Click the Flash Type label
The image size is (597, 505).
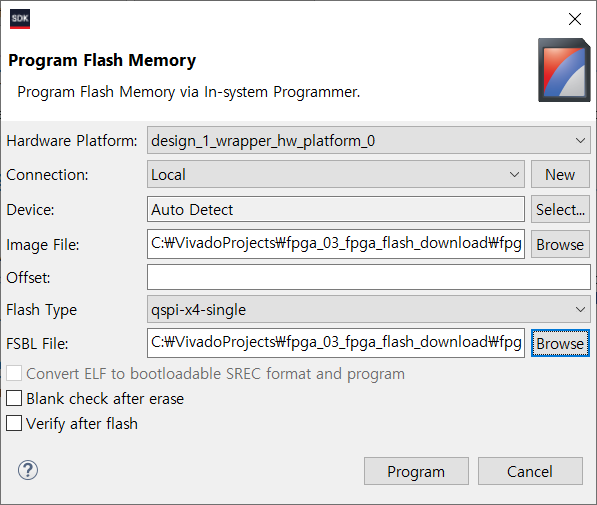42,310
